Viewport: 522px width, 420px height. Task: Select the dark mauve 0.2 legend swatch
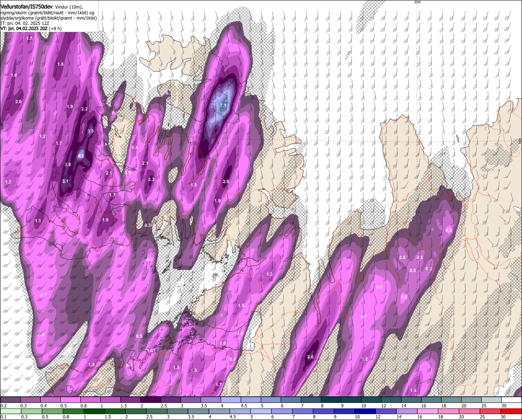click(10, 400)
